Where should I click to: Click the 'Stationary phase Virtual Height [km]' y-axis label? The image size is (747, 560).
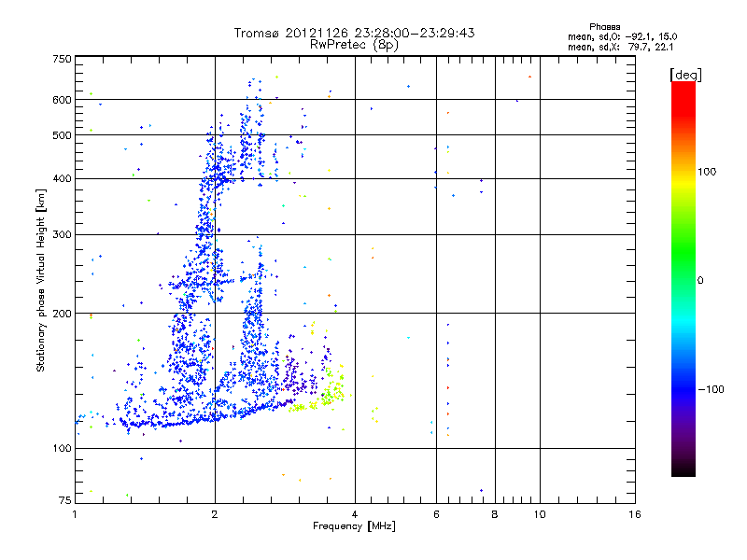coord(40,280)
